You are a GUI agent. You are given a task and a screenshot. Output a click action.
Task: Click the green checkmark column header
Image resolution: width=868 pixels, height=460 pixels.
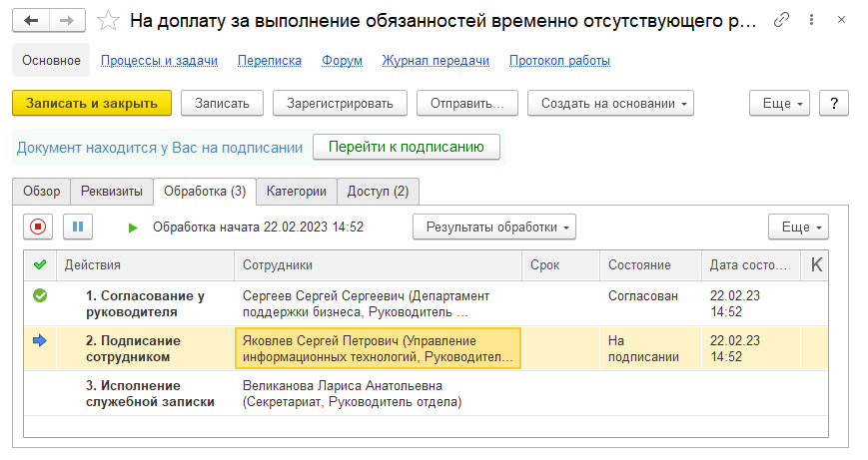point(39,264)
